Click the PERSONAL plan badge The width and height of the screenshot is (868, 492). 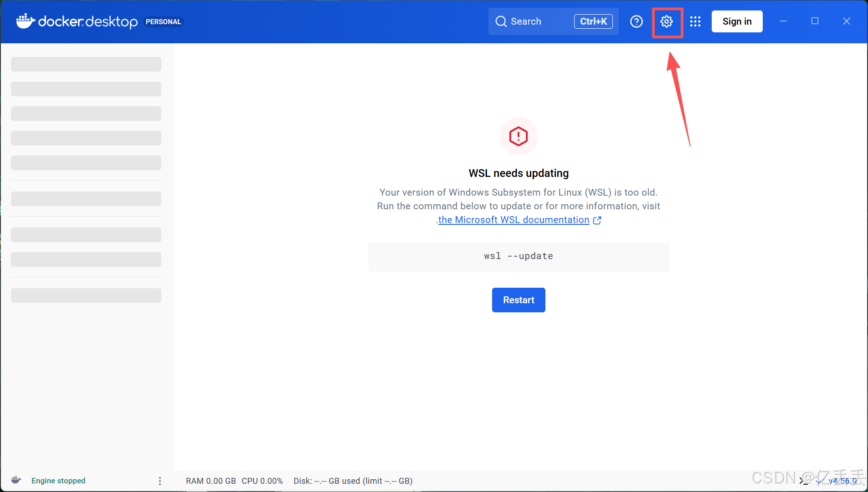pyautogui.click(x=164, y=22)
